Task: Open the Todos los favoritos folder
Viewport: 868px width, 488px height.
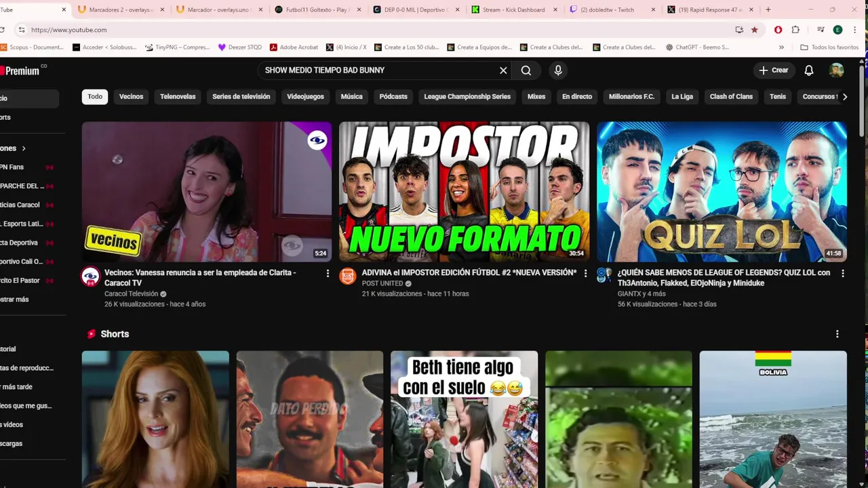Action: point(829,47)
